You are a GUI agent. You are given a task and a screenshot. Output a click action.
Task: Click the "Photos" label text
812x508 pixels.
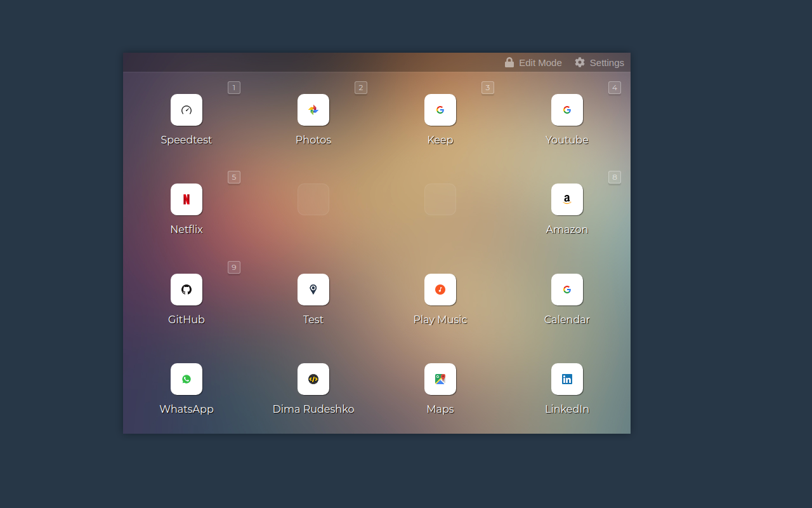[313, 140]
